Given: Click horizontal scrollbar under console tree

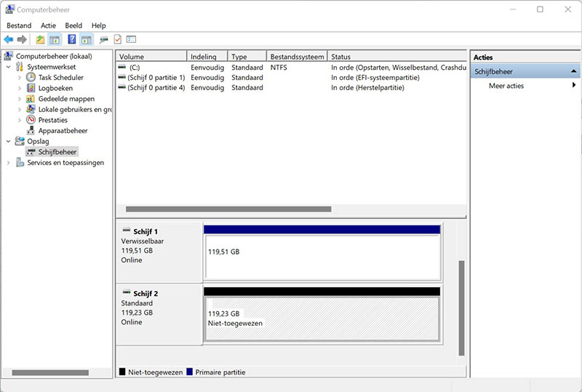Looking at the screenshot, I should [x=50, y=372].
